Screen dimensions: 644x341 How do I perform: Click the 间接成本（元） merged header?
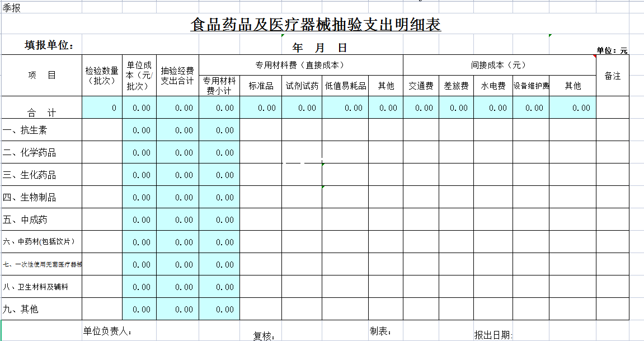click(499, 65)
